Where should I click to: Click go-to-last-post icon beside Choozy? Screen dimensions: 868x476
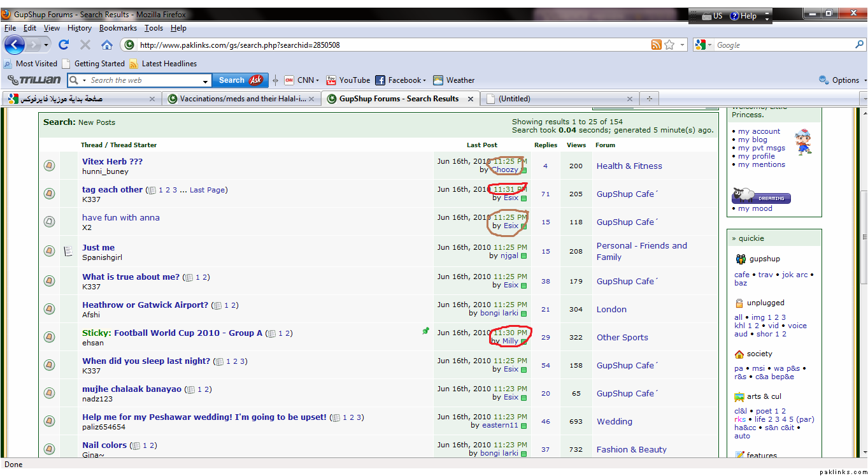click(x=524, y=171)
